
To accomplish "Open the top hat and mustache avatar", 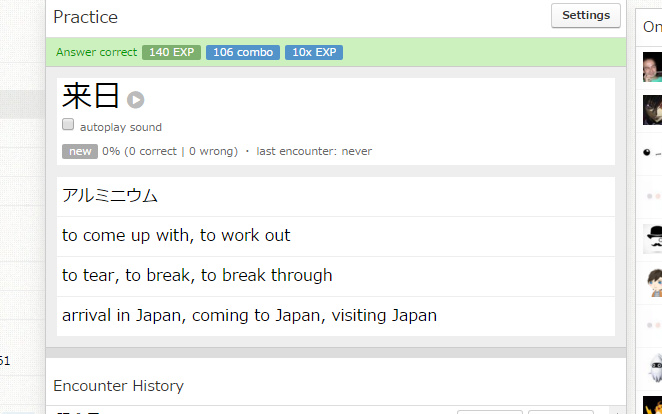I will tap(652, 238).
